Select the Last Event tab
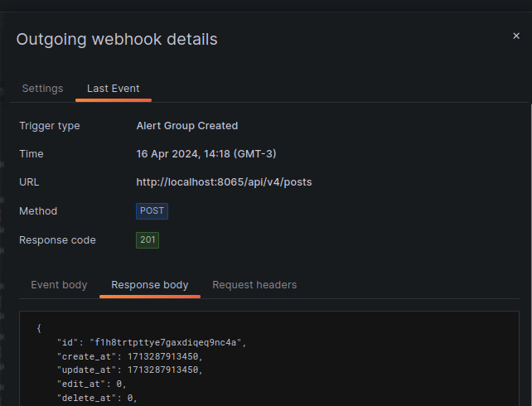 (x=114, y=89)
